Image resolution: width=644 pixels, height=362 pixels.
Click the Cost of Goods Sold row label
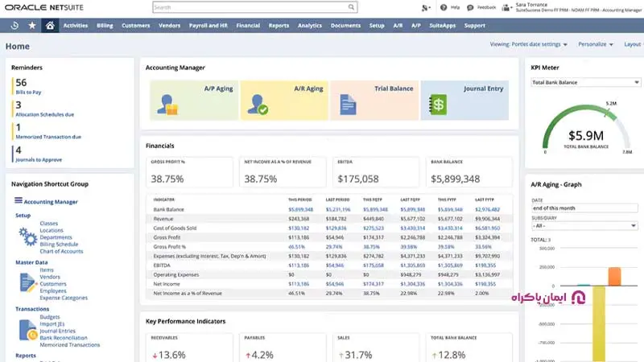click(175, 228)
